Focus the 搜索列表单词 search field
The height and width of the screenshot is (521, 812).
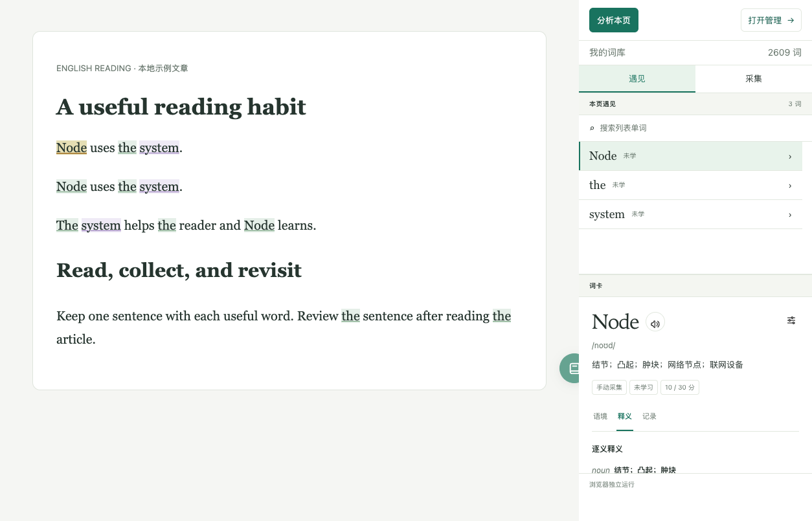[695, 128]
